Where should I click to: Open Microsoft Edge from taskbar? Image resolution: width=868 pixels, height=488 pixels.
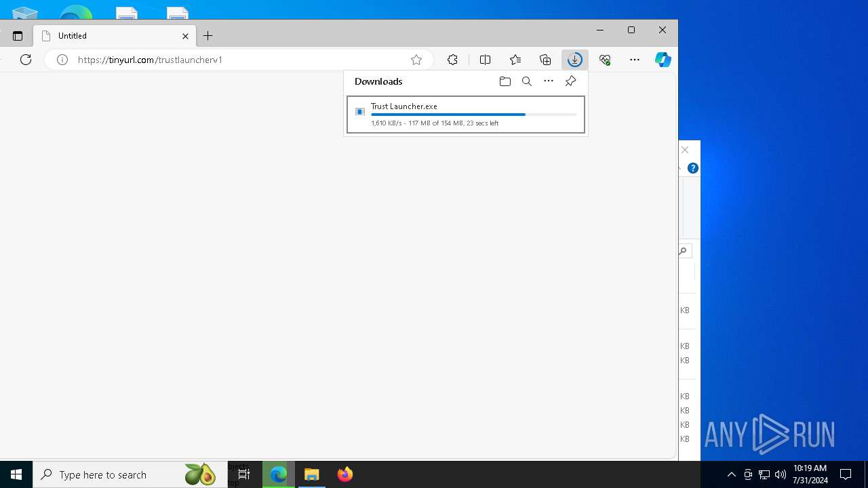click(279, 474)
